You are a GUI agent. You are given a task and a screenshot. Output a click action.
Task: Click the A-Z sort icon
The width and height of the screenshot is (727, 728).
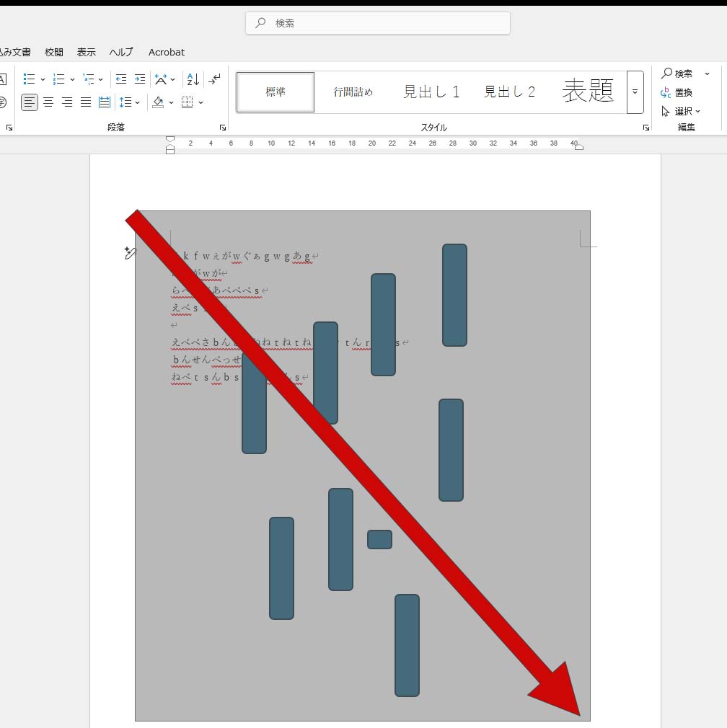click(193, 79)
